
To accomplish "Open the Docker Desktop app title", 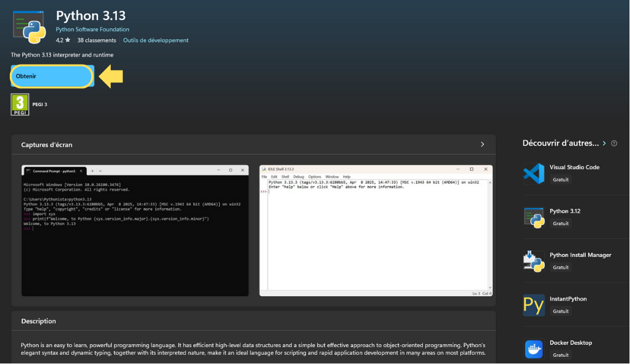I will [x=571, y=342].
